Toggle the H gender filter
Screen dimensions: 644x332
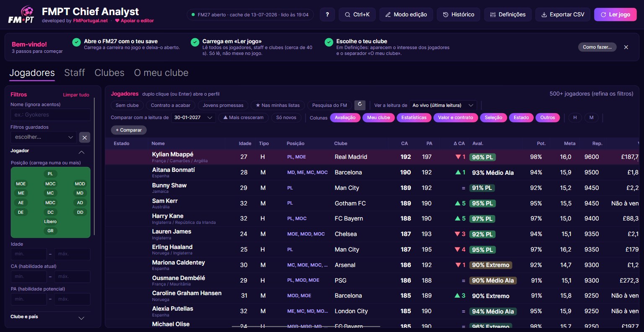pos(575,118)
